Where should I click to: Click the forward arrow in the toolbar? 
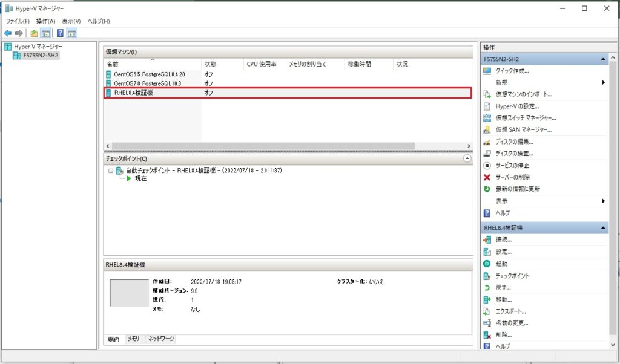pos(19,33)
